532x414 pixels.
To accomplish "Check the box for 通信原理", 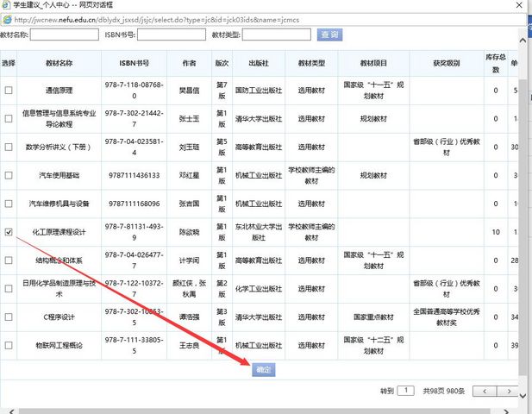I will tap(9, 91).
